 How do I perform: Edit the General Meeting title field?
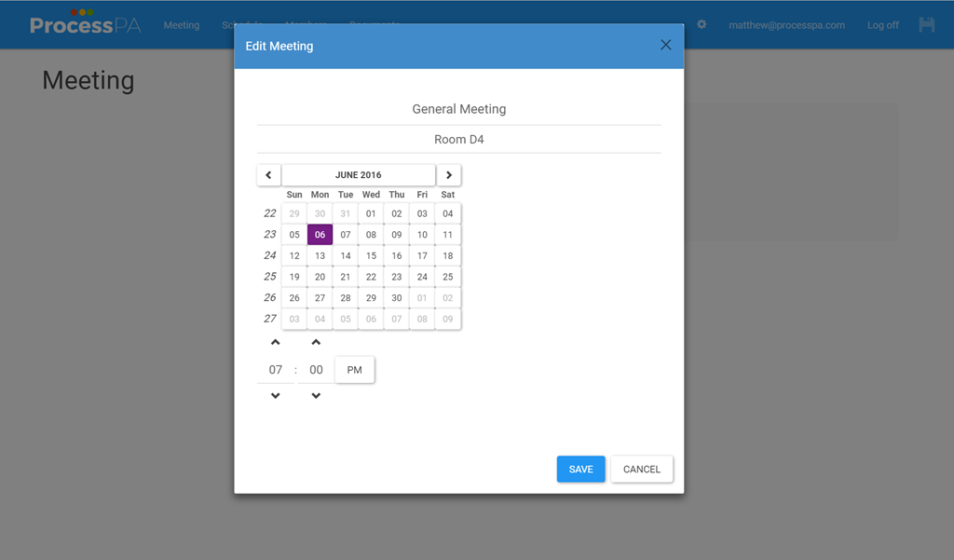pyautogui.click(x=458, y=109)
